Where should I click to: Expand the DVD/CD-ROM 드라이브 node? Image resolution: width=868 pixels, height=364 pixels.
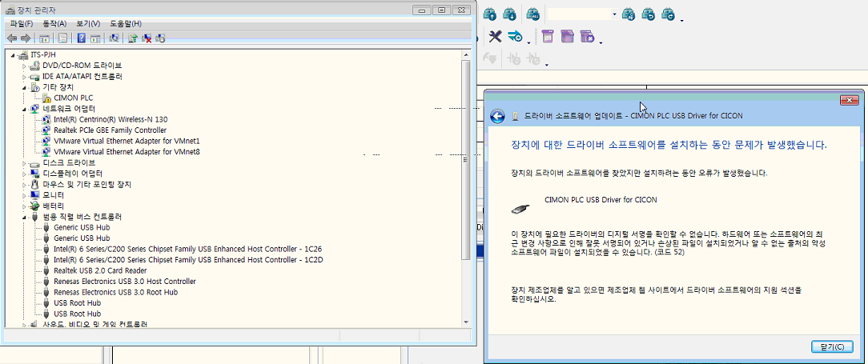click(x=24, y=66)
